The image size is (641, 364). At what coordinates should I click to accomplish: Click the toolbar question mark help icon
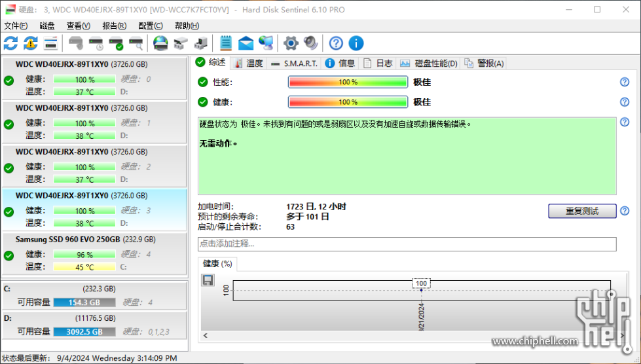[336, 43]
